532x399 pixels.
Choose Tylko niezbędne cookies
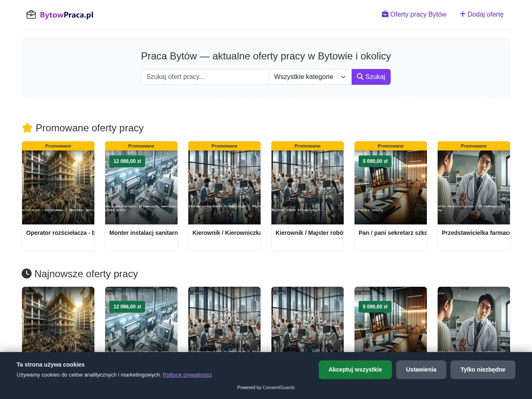483,369
